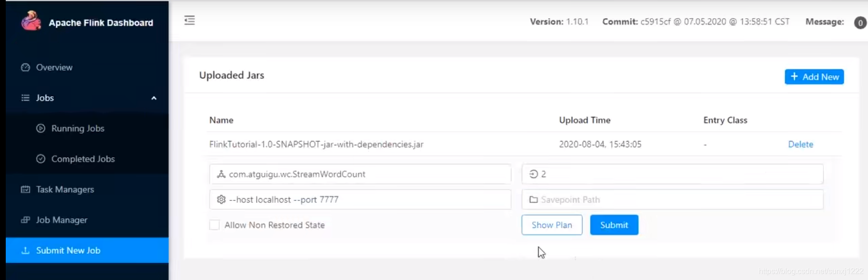
Task: Click the Savepoint Path folder icon
Action: coord(533,200)
